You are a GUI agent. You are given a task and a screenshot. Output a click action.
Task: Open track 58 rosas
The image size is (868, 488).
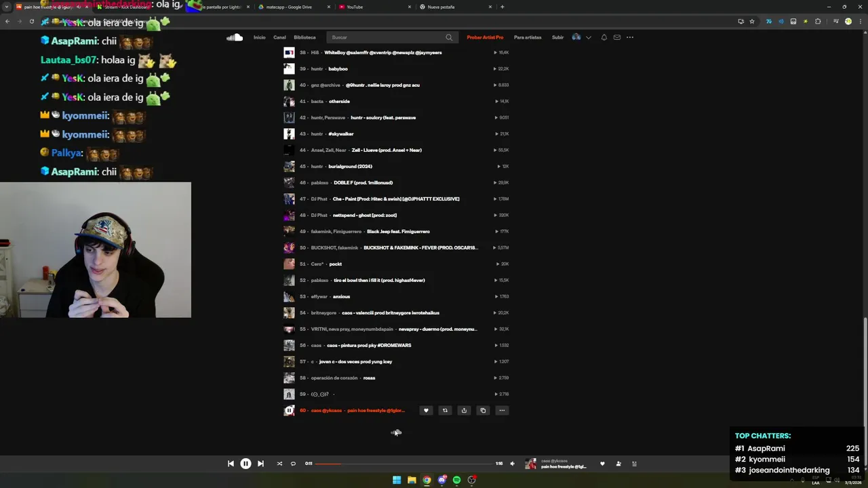click(x=369, y=378)
